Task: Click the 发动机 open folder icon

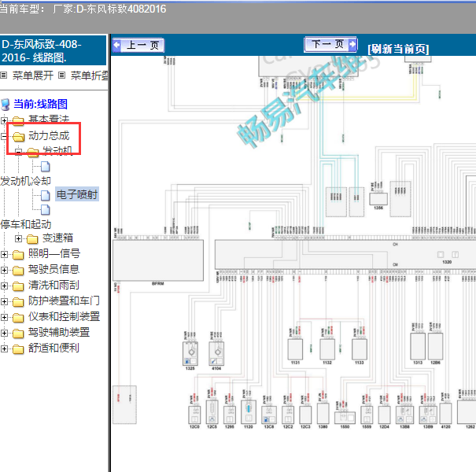Action: 33,152
